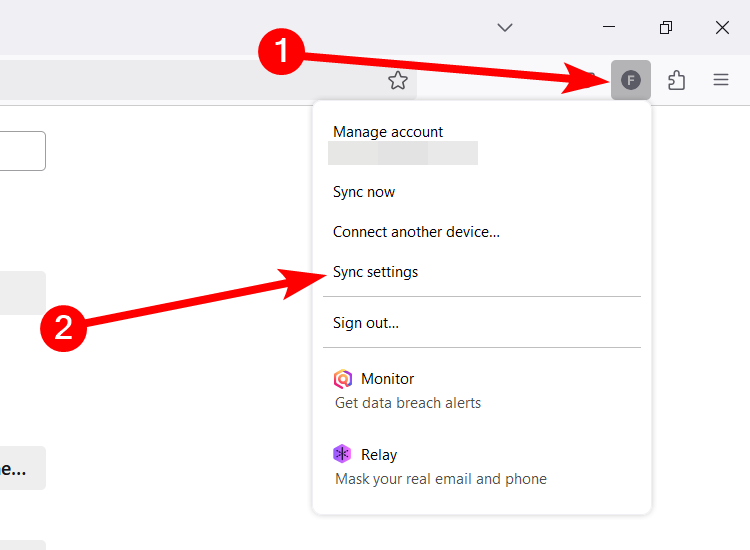Open the hamburger application menu

click(x=721, y=81)
